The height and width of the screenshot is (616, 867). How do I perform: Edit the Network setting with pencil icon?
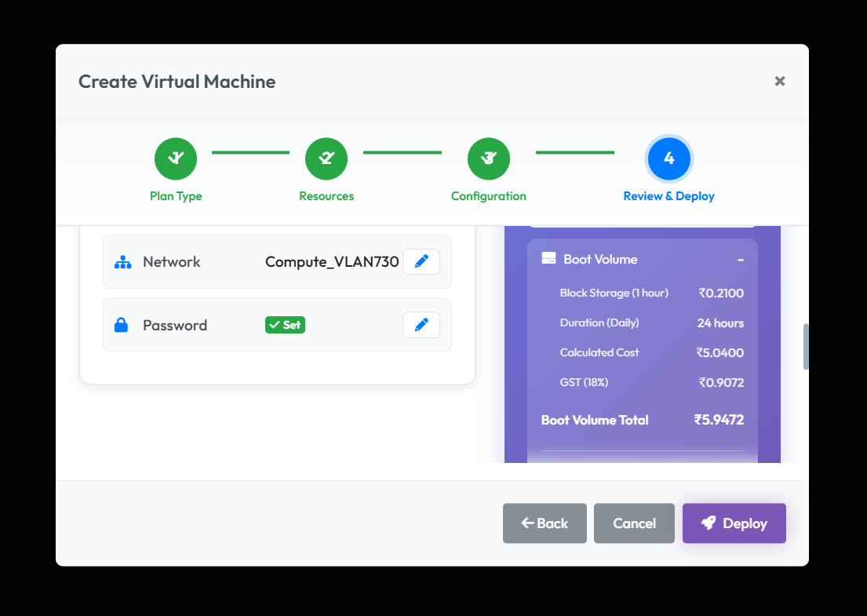421,261
